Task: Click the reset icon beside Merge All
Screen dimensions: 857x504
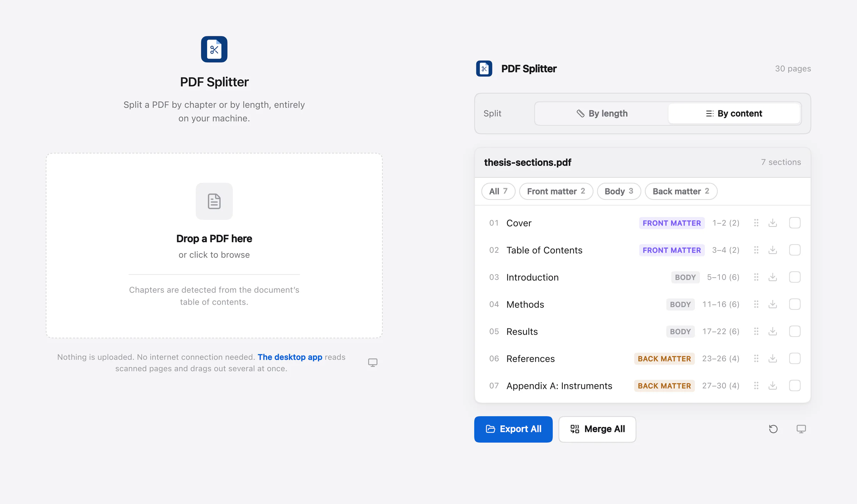Action: pyautogui.click(x=773, y=429)
